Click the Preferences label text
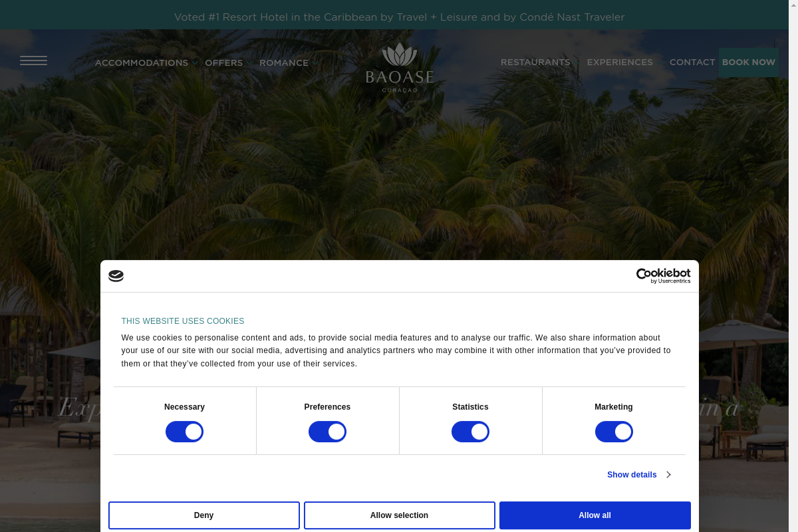 pyautogui.click(x=327, y=407)
